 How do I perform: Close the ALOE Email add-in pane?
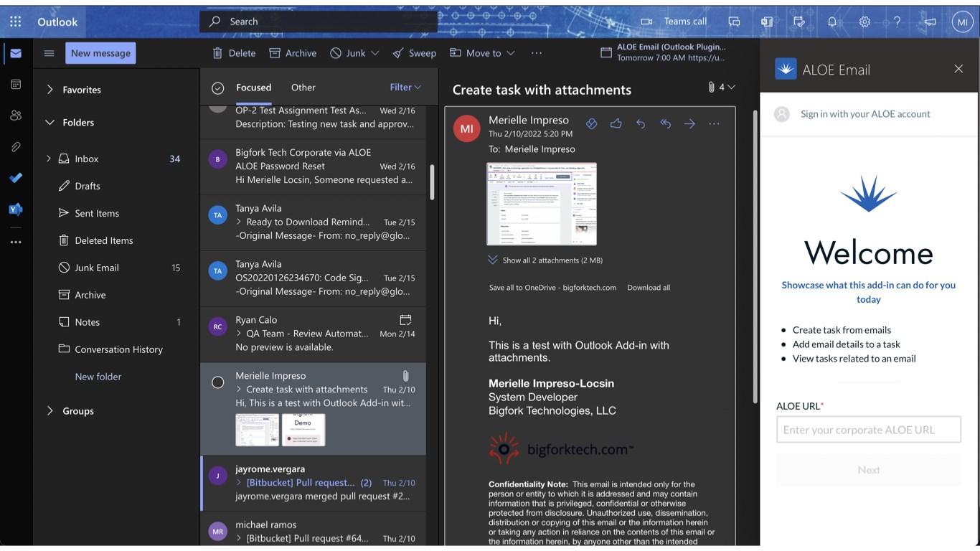958,69
